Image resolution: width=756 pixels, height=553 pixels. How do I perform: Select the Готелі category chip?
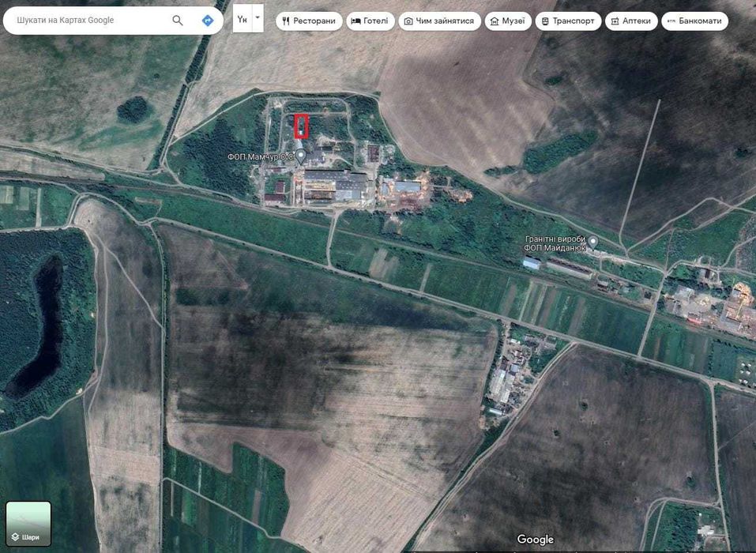370,21
